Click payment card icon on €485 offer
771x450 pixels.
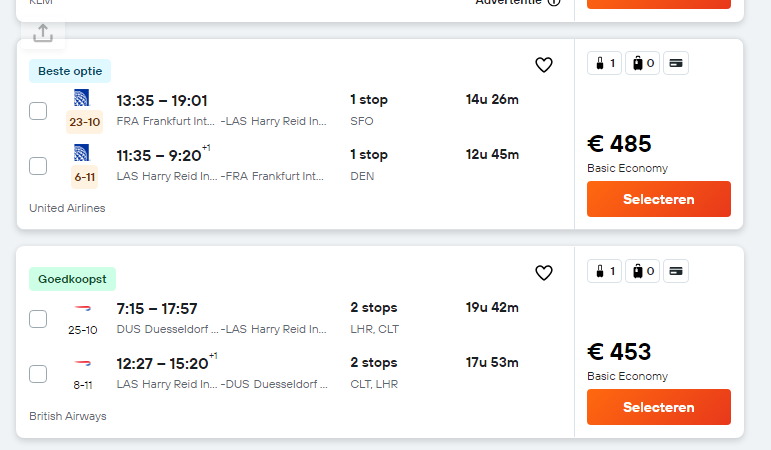[676, 63]
